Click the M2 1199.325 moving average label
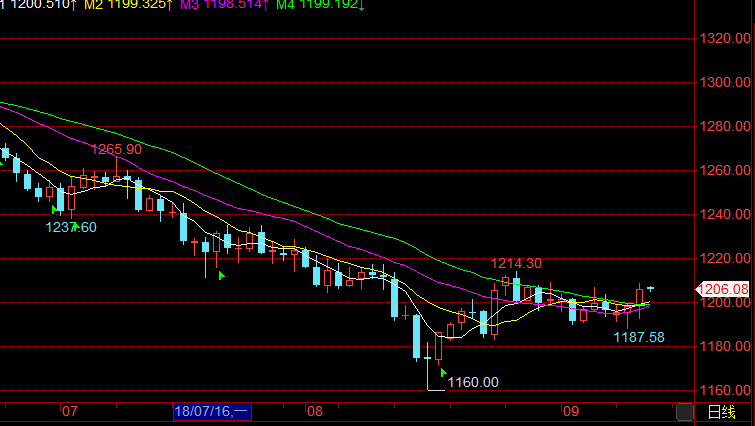This screenshot has width=755, height=426. [128, 5]
